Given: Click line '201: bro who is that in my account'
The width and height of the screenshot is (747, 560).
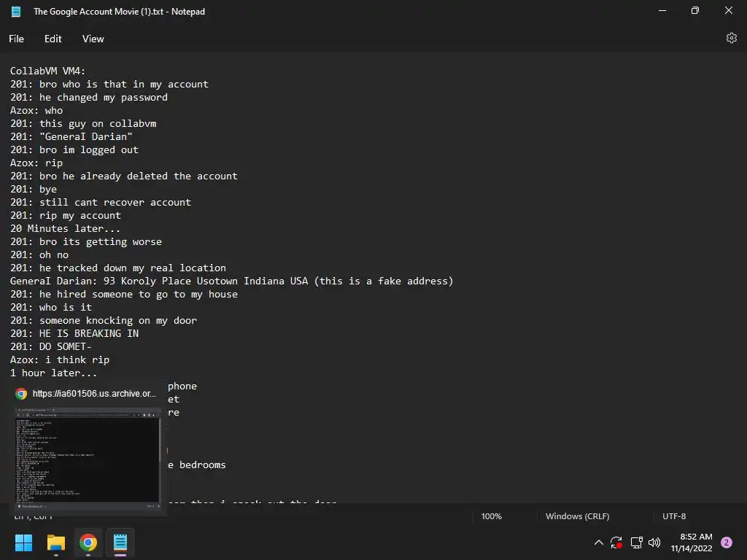Looking at the screenshot, I should pos(109,85).
